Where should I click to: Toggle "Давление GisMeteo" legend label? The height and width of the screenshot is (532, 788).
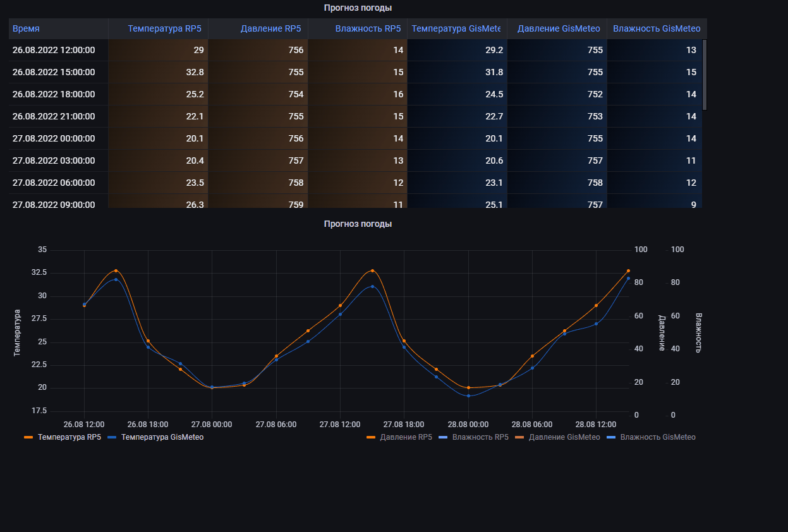coord(564,437)
